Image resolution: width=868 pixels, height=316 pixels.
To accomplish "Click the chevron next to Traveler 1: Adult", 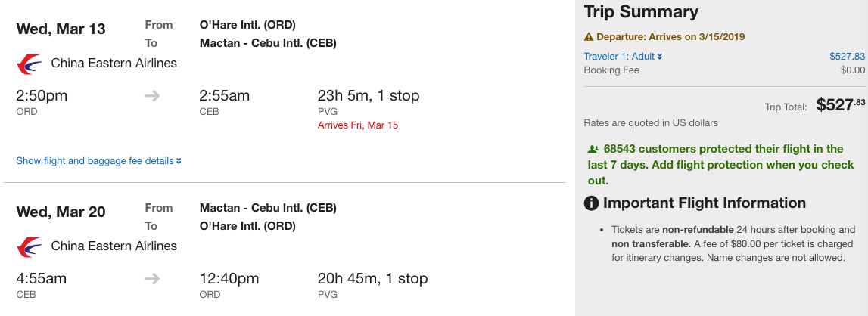I will click(660, 57).
